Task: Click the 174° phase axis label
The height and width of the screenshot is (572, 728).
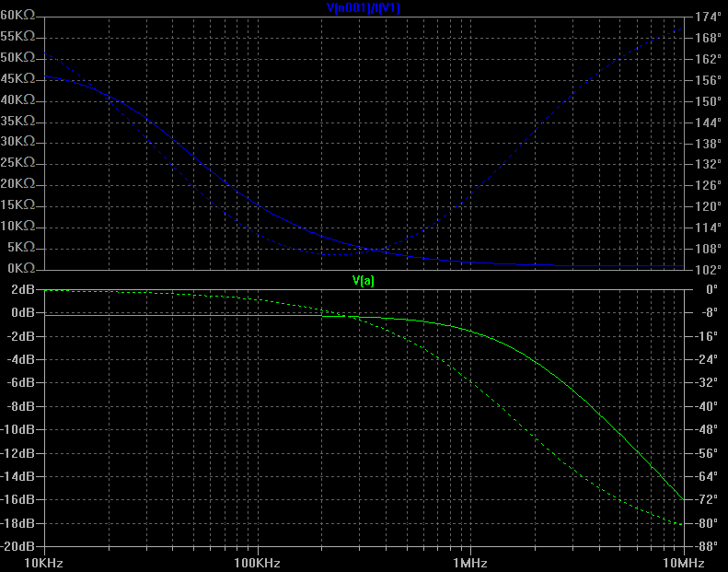Action: (x=708, y=18)
